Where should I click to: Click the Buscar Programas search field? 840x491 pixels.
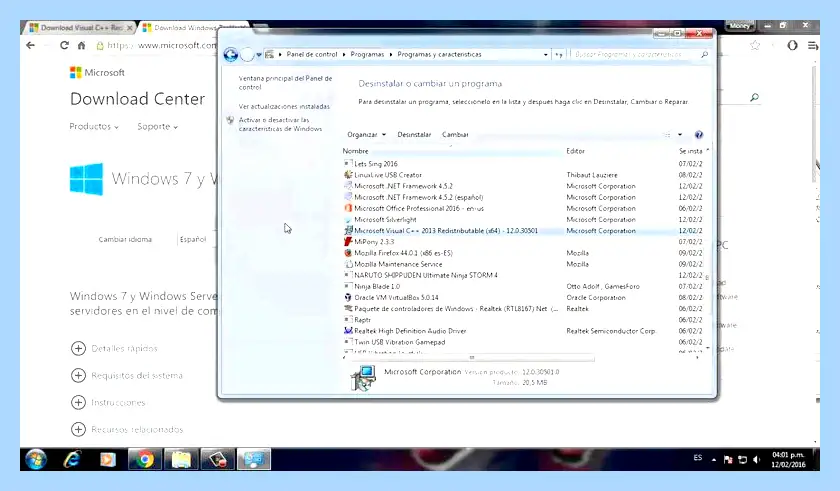(635, 55)
